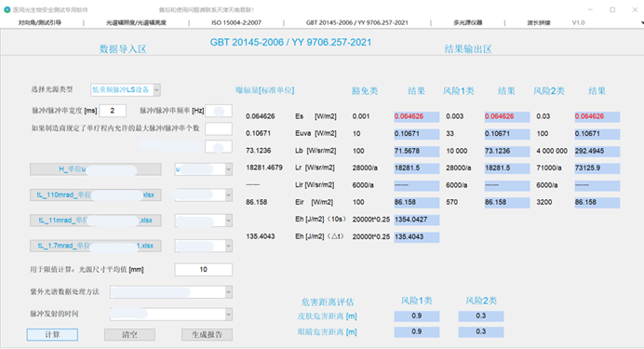Click the 计算 button

coord(52,335)
